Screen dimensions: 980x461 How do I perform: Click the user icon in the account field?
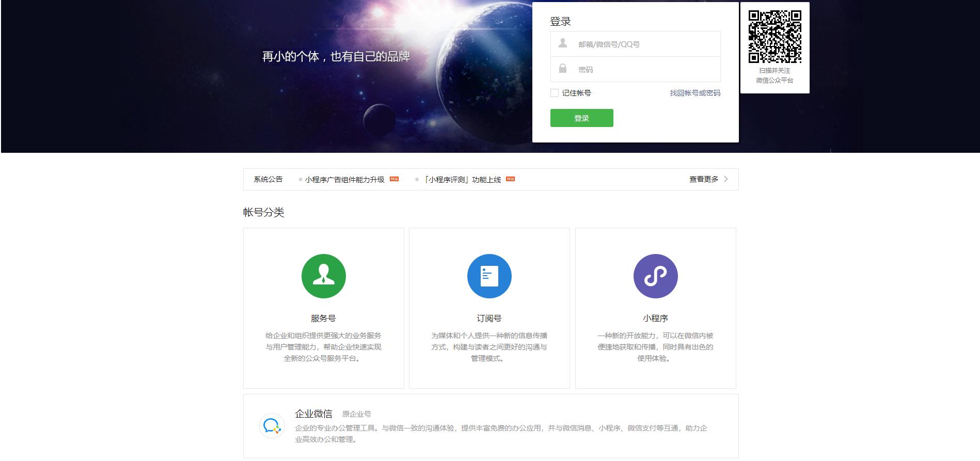563,43
